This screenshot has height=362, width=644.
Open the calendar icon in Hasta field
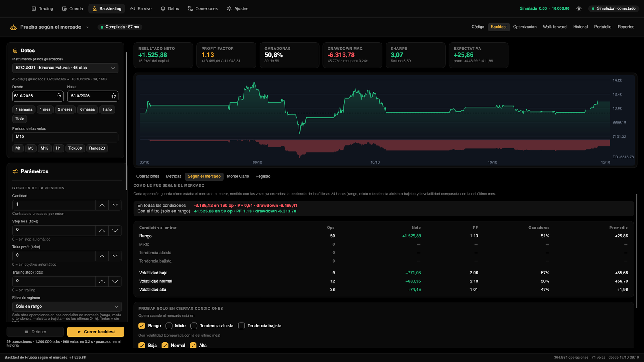(114, 96)
